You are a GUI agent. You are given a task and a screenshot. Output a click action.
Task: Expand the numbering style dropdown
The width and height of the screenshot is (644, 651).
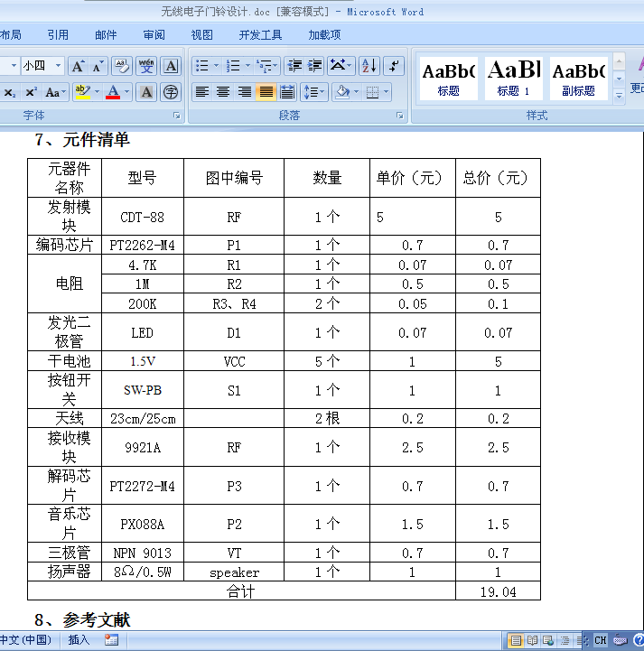[x=247, y=66]
